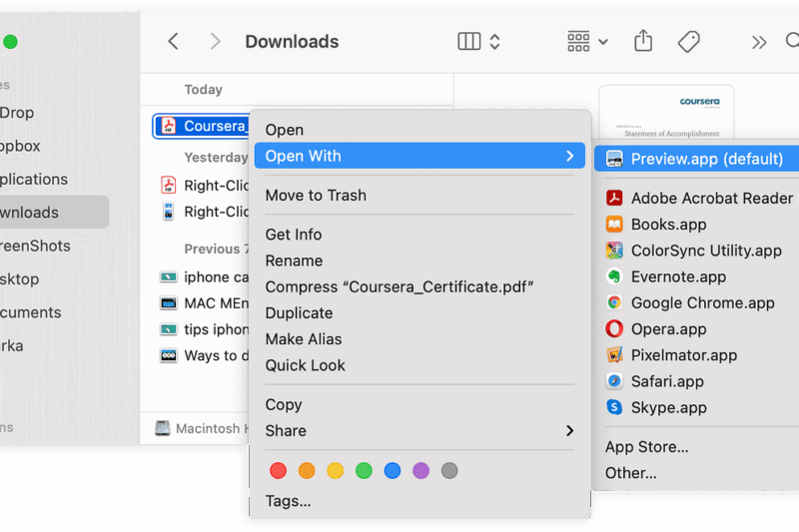The image size is (799, 532).
Task: Select the MAC MEn file icon
Action: point(169,303)
